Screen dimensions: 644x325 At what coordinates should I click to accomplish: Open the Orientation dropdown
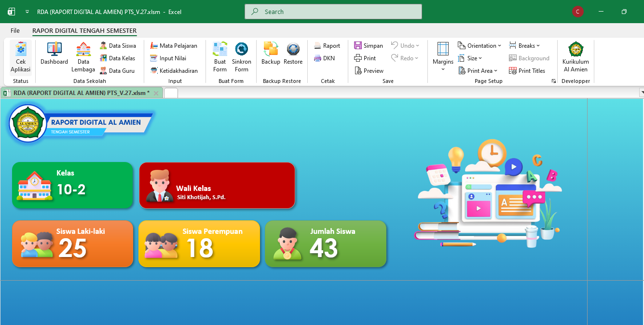[x=480, y=46]
